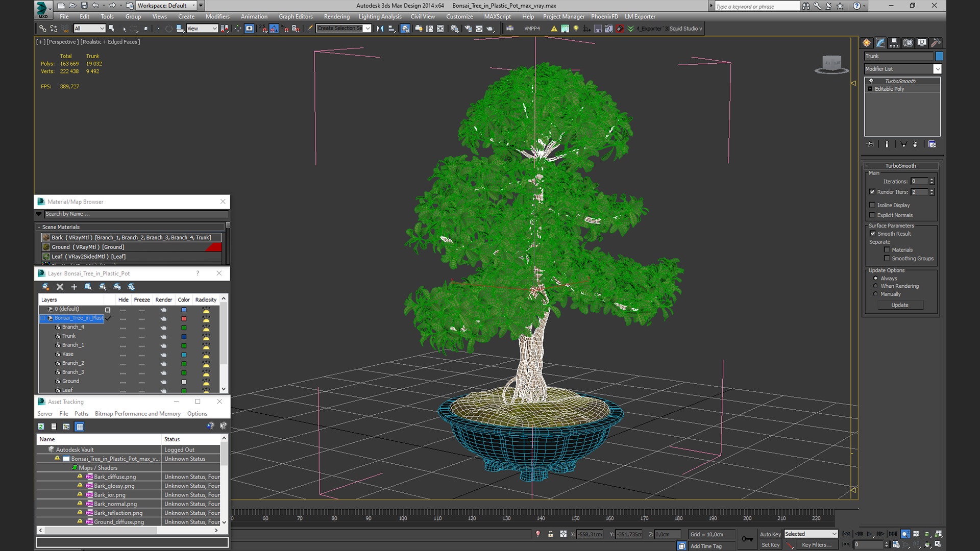This screenshot has width=980, height=551.
Task: Open Material Browser options arrow beside search
Action: pyautogui.click(x=39, y=214)
